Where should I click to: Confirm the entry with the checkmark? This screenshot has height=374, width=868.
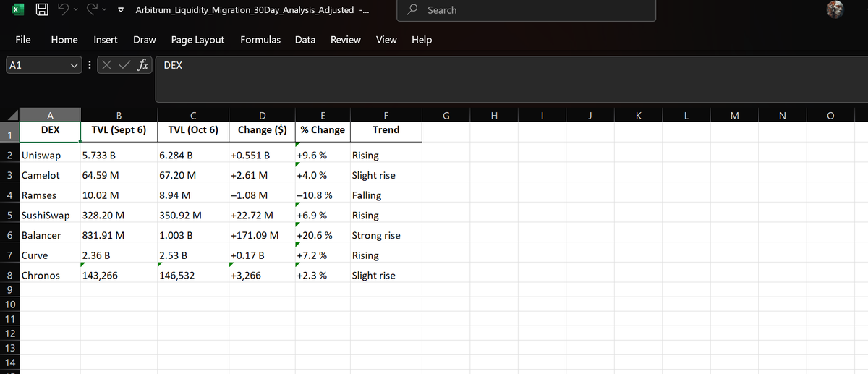(x=124, y=65)
